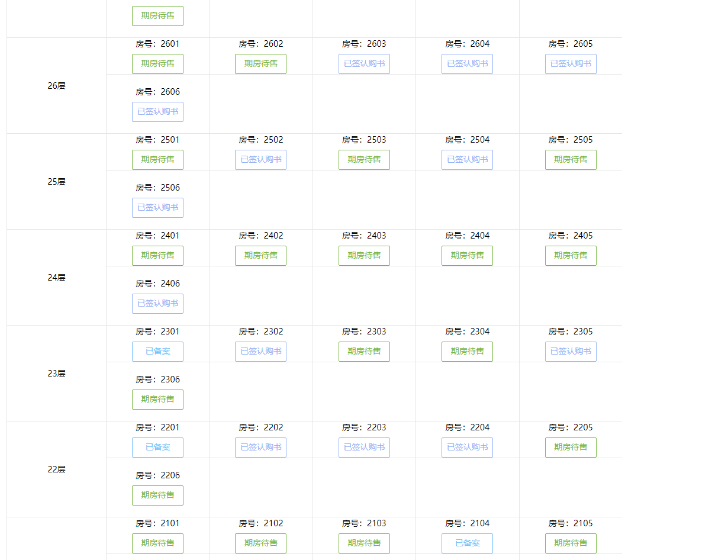Click the 已备案 button for room 2301
The image size is (728, 560).
click(157, 352)
